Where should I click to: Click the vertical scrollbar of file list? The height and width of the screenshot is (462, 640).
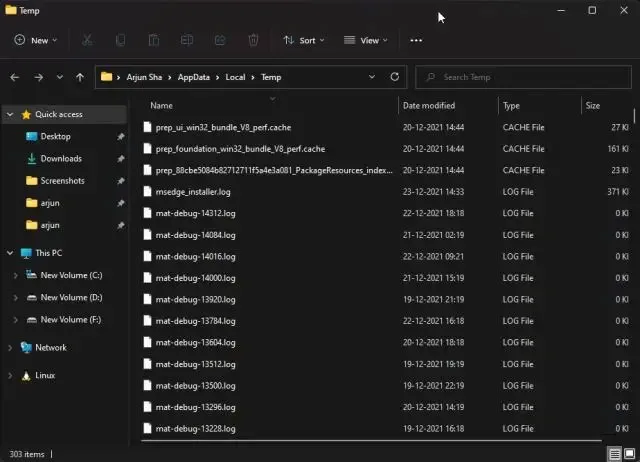pyautogui.click(x=634, y=116)
